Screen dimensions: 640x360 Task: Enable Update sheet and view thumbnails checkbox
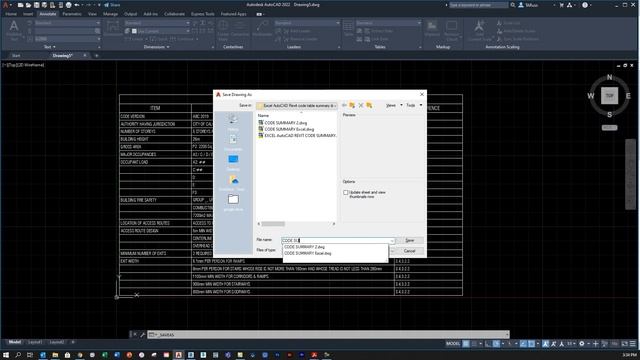pos(346,192)
